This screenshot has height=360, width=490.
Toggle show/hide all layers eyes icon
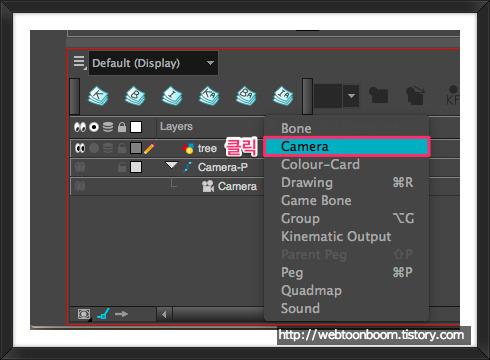point(80,127)
